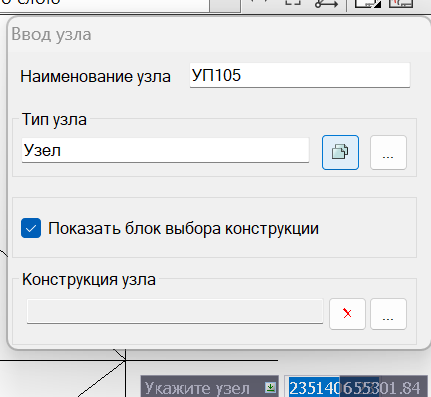Viewport: 431px width, 397px height.
Task: Click the green arrow icon beside Укажите узел
Action: coord(270,387)
